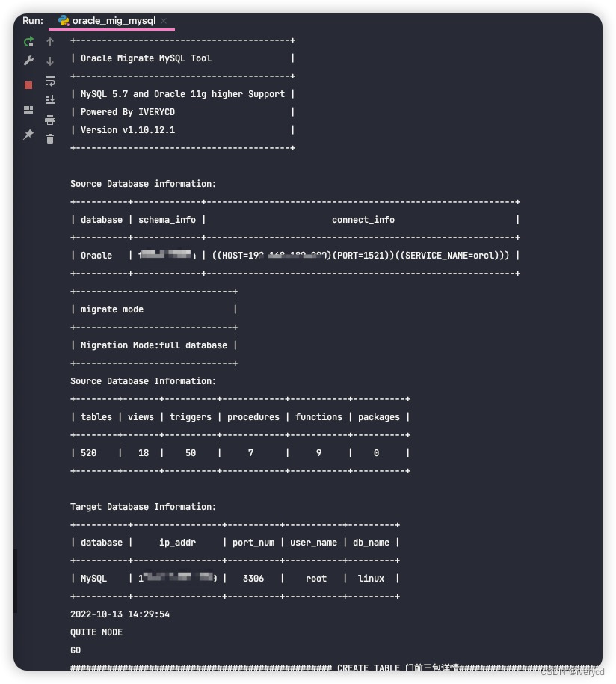Open run configuration wrench settings
This screenshot has height=684, width=616.
coord(29,61)
